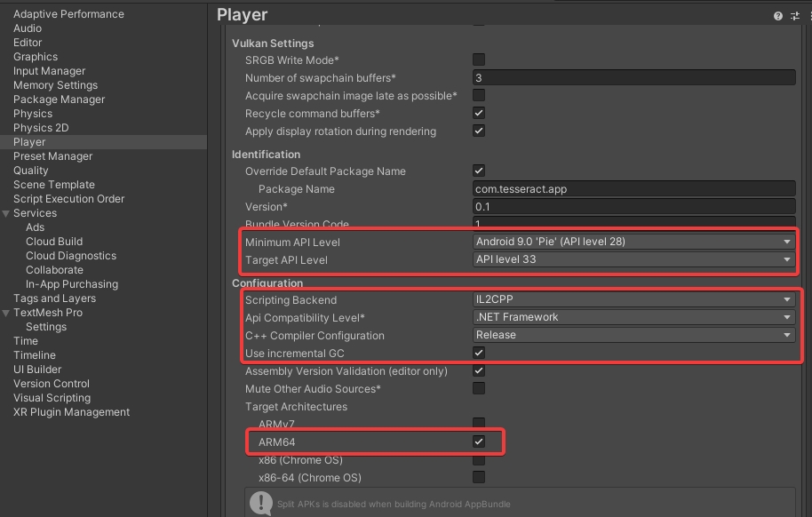This screenshot has height=517, width=812.
Task: Open the Player settings help icon
Action: (778, 16)
